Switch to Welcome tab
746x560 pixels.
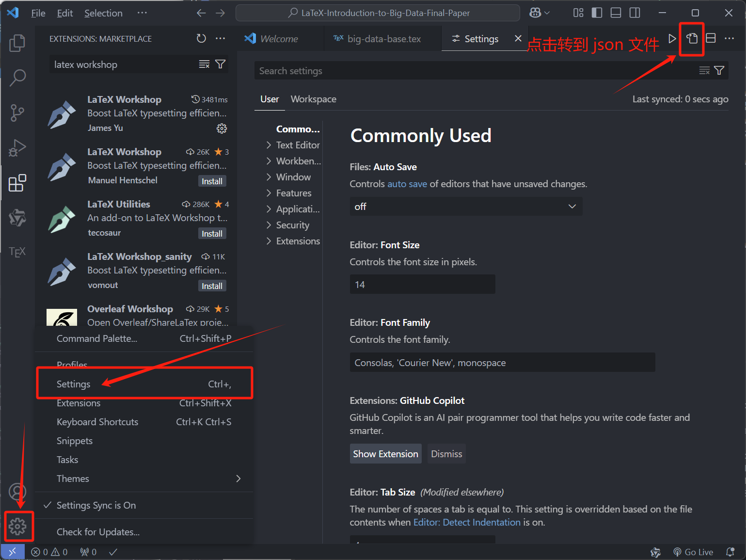[x=279, y=39]
